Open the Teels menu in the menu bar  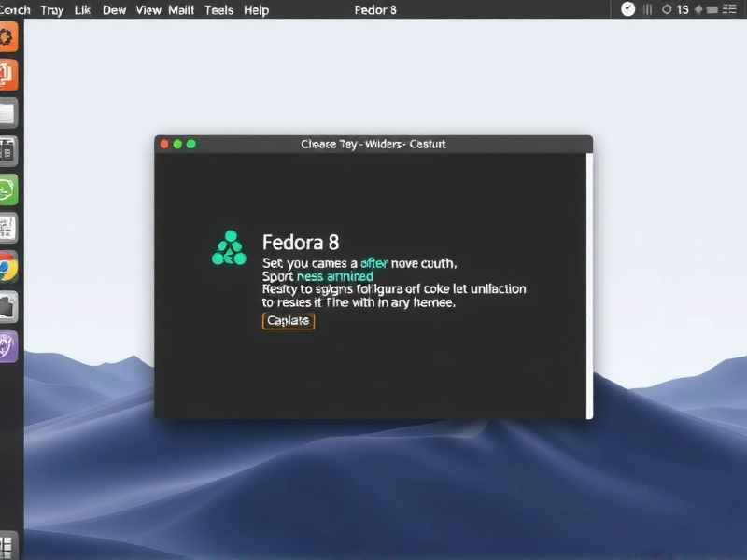(x=218, y=10)
